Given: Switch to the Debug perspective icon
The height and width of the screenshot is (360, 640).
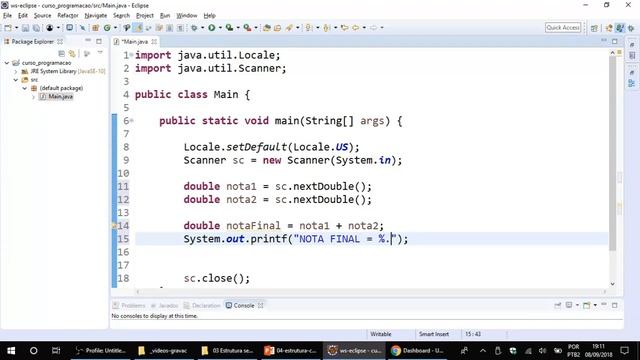Looking at the screenshot, I should pos(631,28).
